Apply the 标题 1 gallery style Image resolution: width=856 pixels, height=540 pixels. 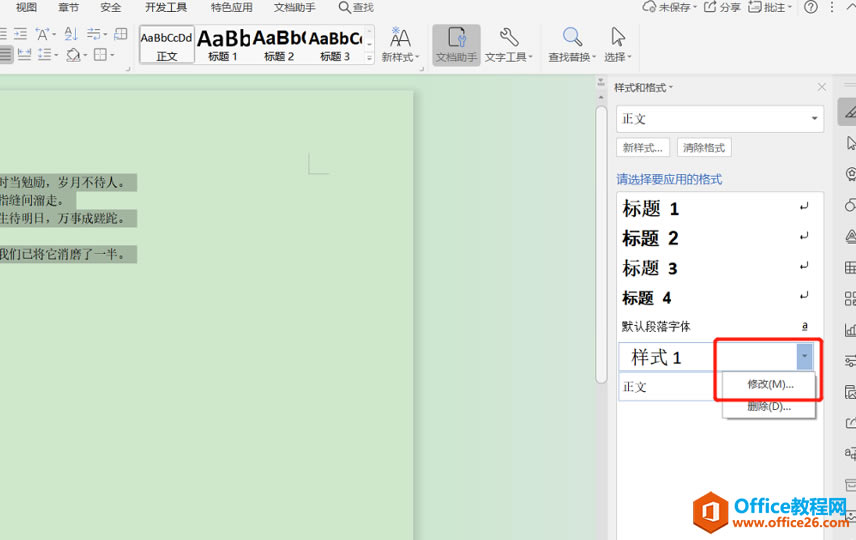223,45
